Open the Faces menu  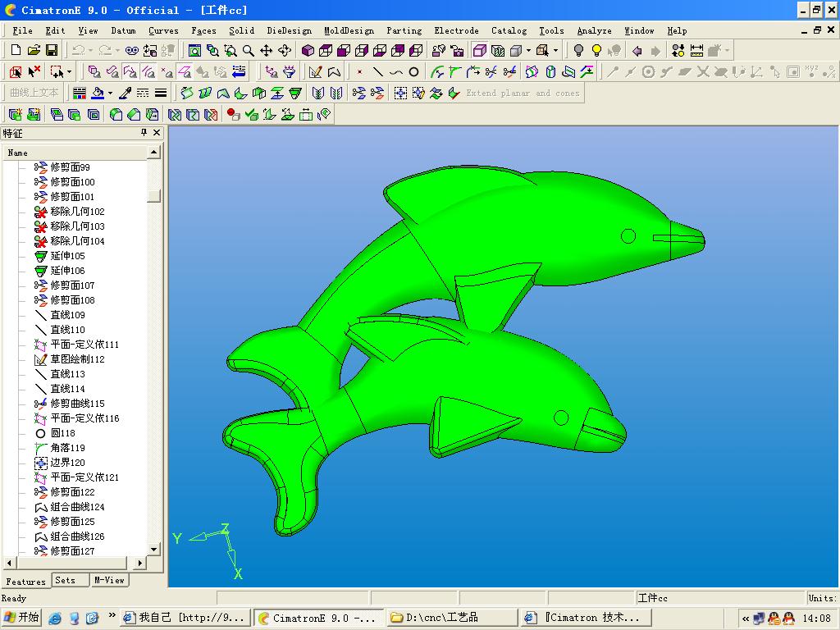[x=203, y=30]
